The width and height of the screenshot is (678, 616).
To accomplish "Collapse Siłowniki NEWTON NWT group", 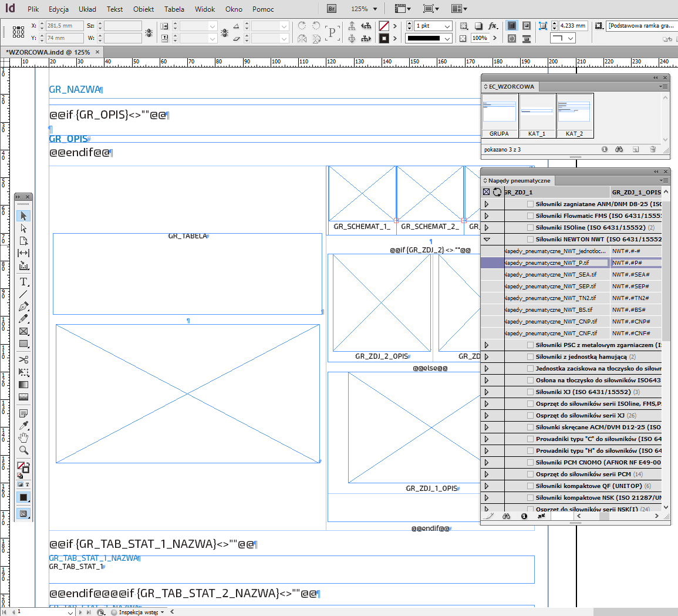I will [487, 239].
